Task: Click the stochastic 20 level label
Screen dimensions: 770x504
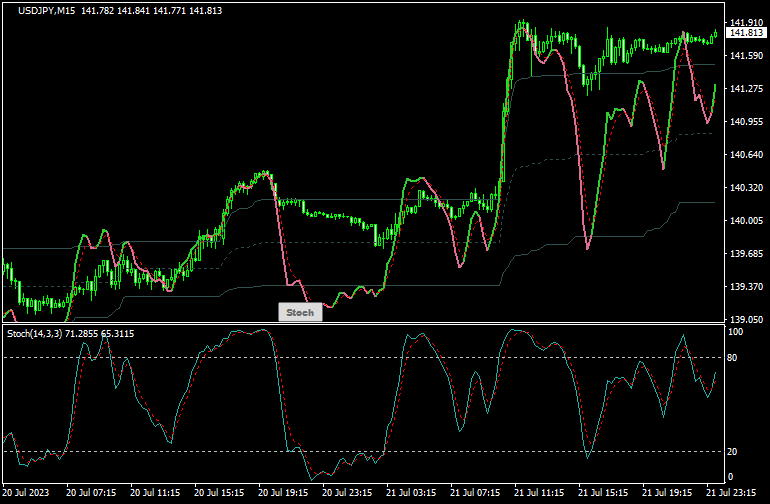Action: [x=732, y=451]
